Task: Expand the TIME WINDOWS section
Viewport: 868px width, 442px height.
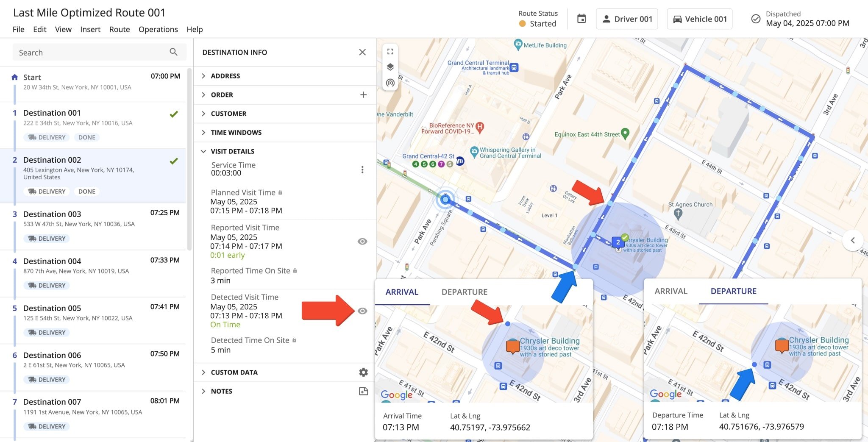Action: point(285,132)
